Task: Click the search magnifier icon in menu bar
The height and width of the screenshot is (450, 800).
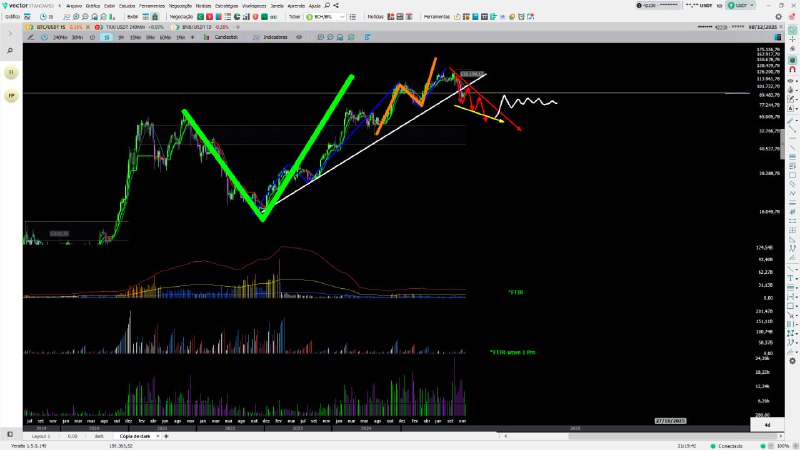Action: (329, 5)
